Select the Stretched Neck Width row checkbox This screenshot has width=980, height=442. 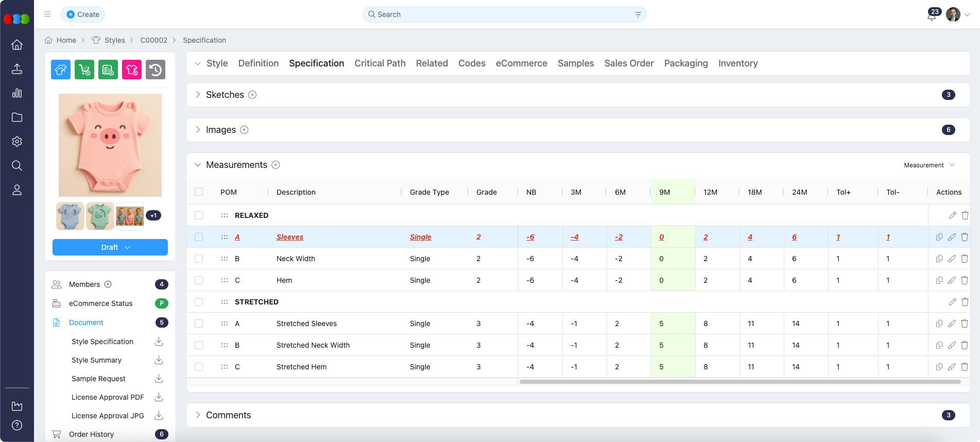tap(199, 345)
